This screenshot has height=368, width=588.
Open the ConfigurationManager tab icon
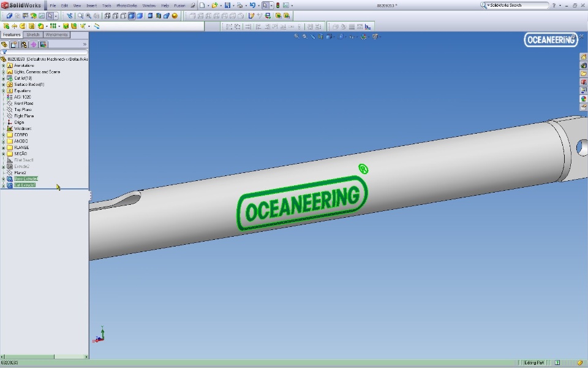[x=24, y=44]
